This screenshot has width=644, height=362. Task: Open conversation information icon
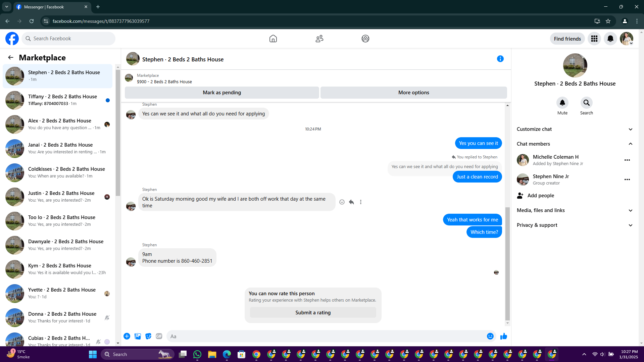click(x=500, y=59)
